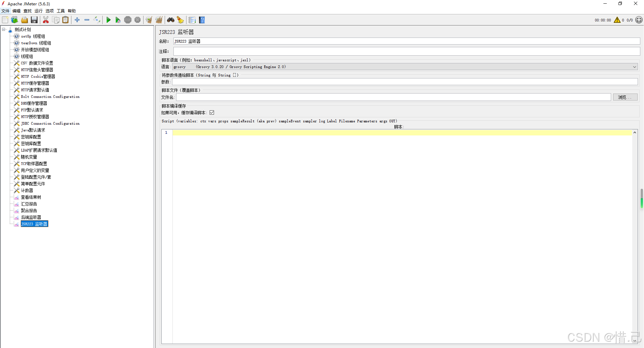Click the 注释 comment input field
Viewport: 644px width, 348px height.
point(407,51)
